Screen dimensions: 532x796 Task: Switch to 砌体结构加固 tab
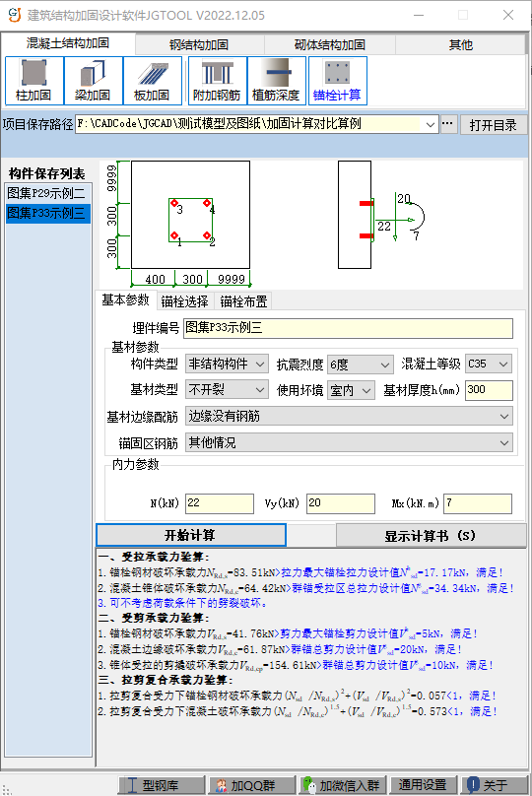329,44
